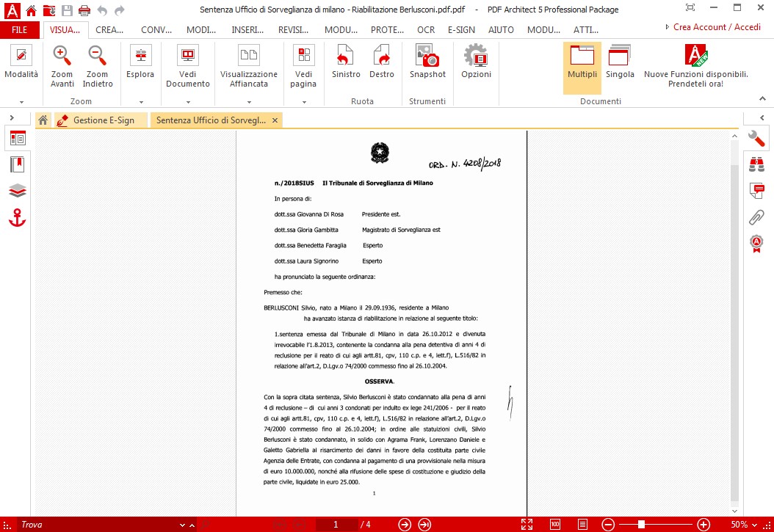
Task: Expand the left sidebar panel arrow
Action: (12, 118)
